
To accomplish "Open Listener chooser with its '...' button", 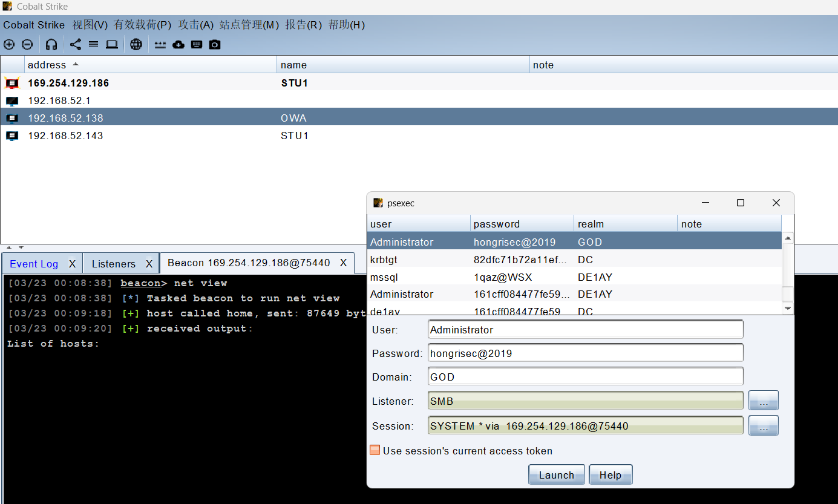I will (764, 401).
